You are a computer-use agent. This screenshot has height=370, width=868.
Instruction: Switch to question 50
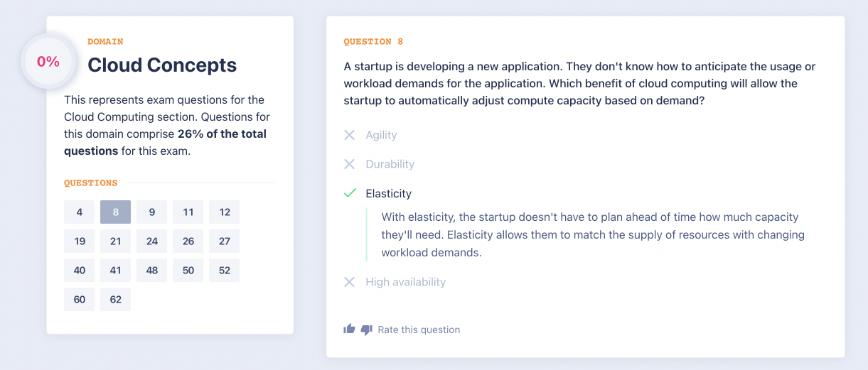[x=188, y=270]
